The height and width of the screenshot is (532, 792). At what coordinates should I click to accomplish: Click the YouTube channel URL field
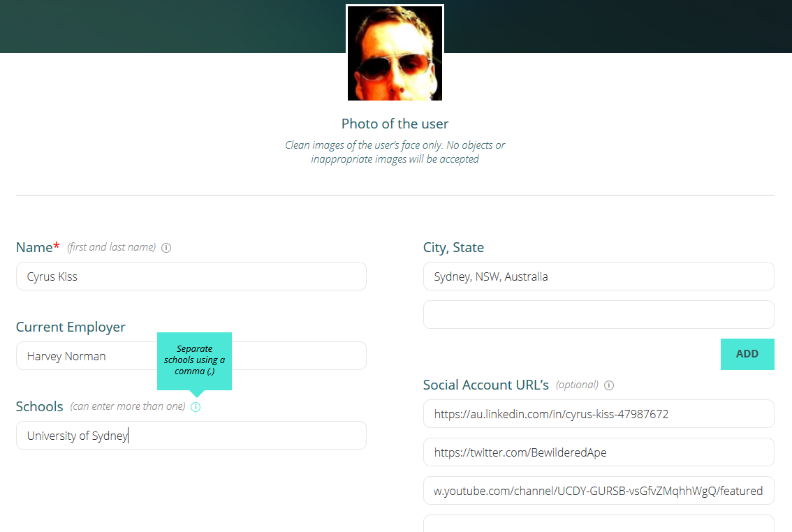click(599, 491)
